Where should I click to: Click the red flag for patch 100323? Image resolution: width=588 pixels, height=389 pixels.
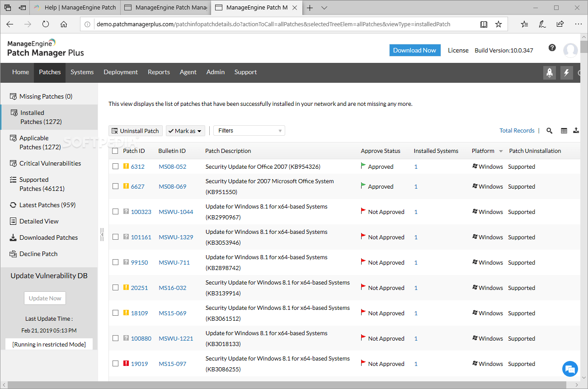point(363,211)
